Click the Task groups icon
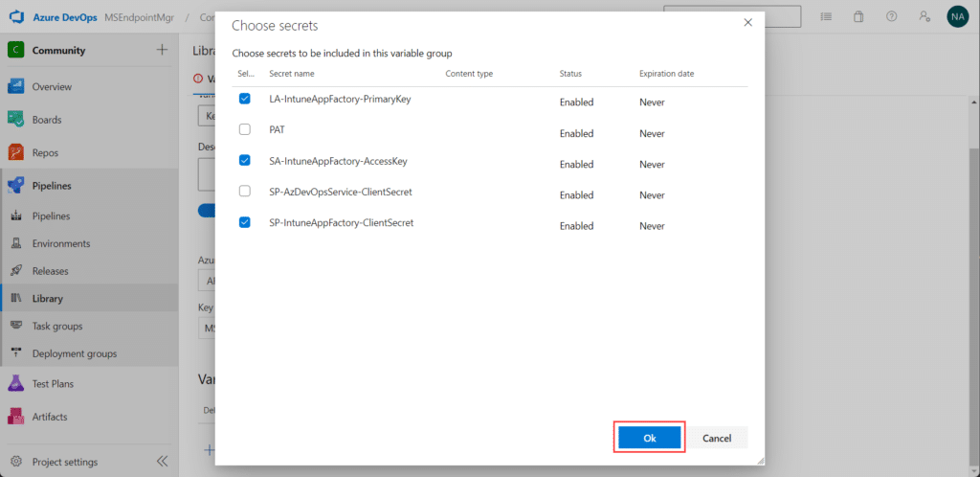The image size is (980, 477). (17, 326)
